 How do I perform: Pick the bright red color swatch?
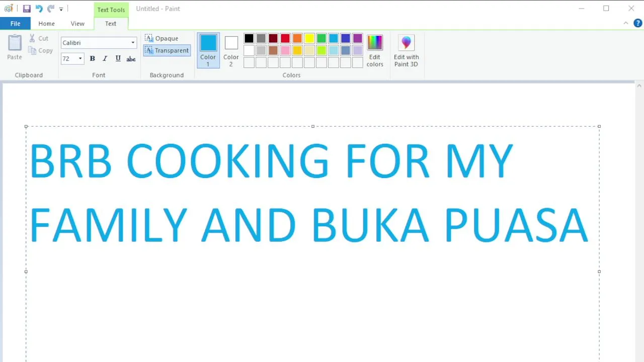point(285,38)
